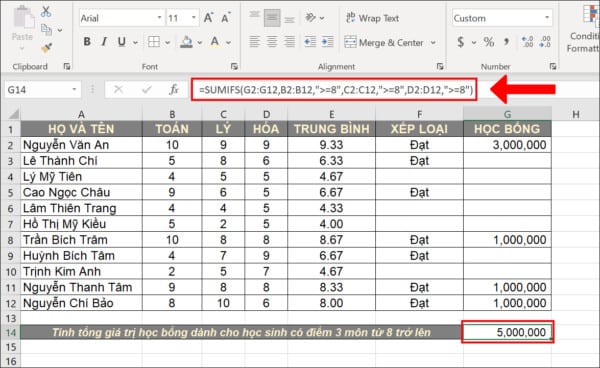Expand Copy options arrow
This screenshot has width=600, height=368.
(x=60, y=30)
